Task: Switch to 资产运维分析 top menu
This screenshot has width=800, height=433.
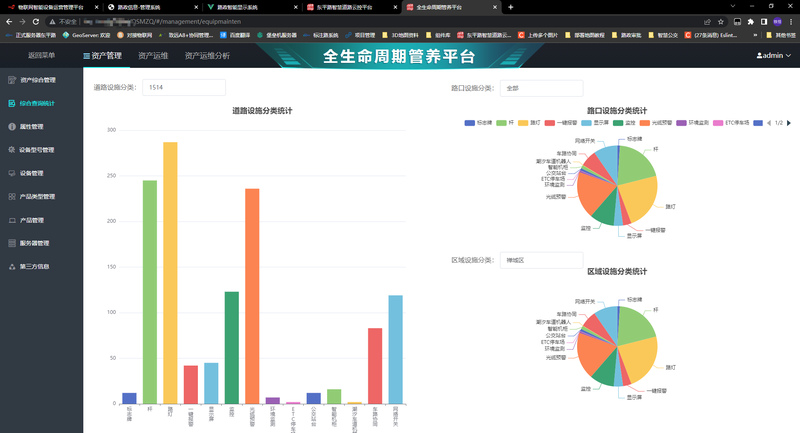Action: point(207,56)
